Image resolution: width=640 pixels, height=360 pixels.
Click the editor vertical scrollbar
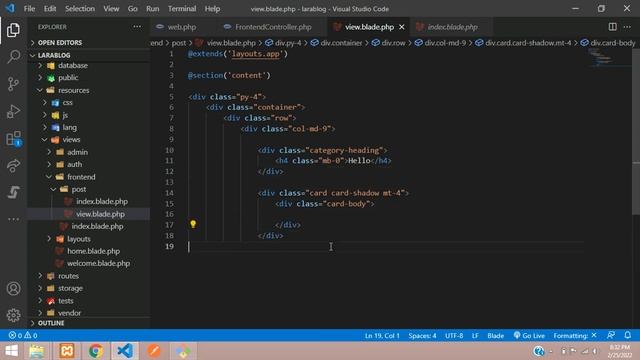(636, 131)
